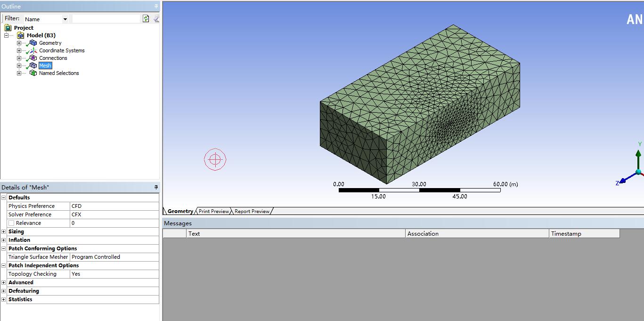The image size is (644, 321).
Task: Expand the Statistics section
Action: tap(4, 299)
